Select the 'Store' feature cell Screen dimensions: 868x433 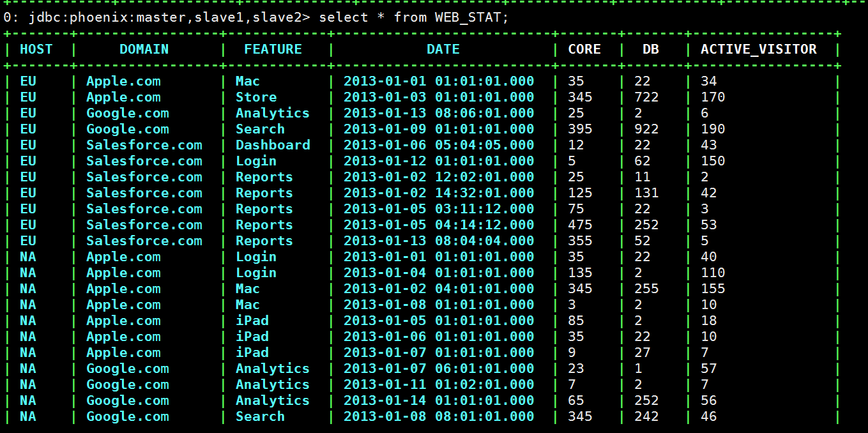[256, 97]
